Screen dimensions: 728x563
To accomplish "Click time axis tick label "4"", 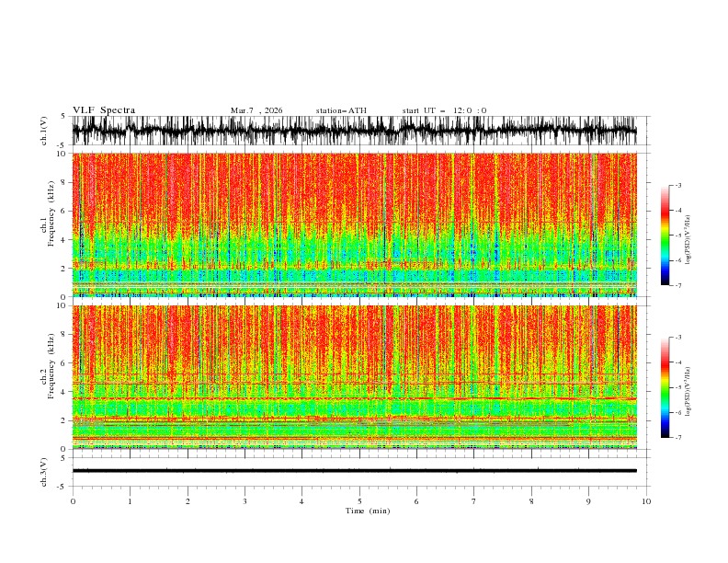I will coord(301,501).
